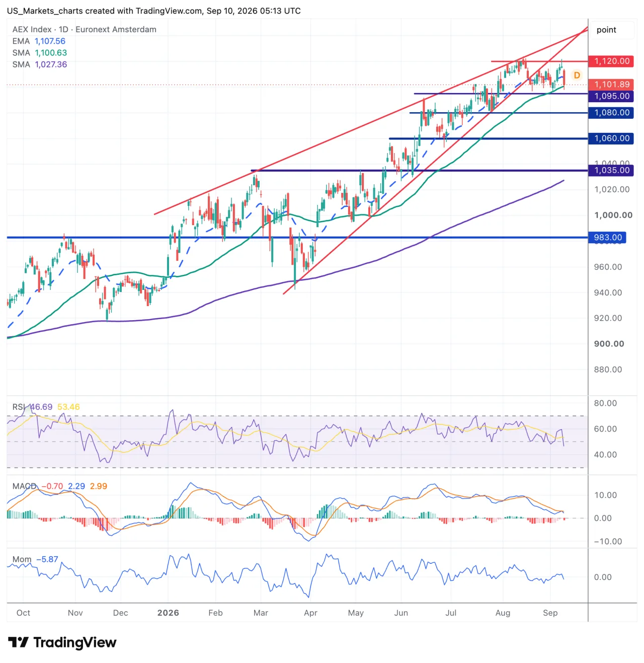644x663 pixels.
Task: Click the −10.00 level on MACD scale
Action: 608,542
